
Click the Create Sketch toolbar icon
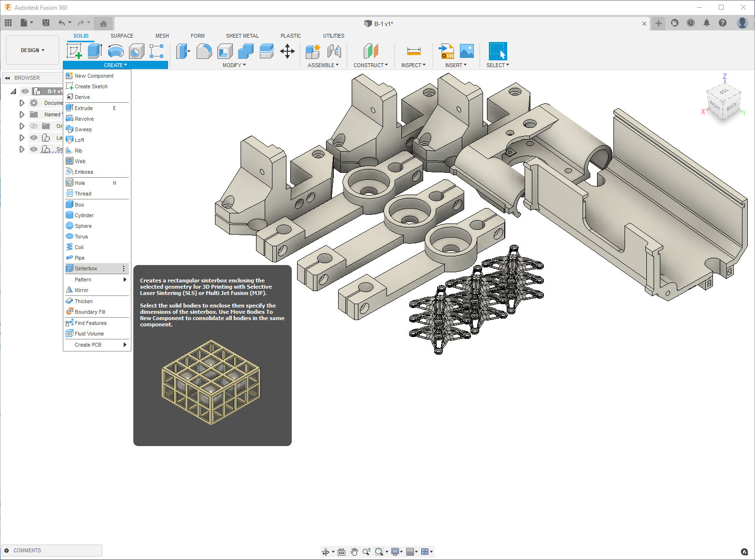point(74,51)
